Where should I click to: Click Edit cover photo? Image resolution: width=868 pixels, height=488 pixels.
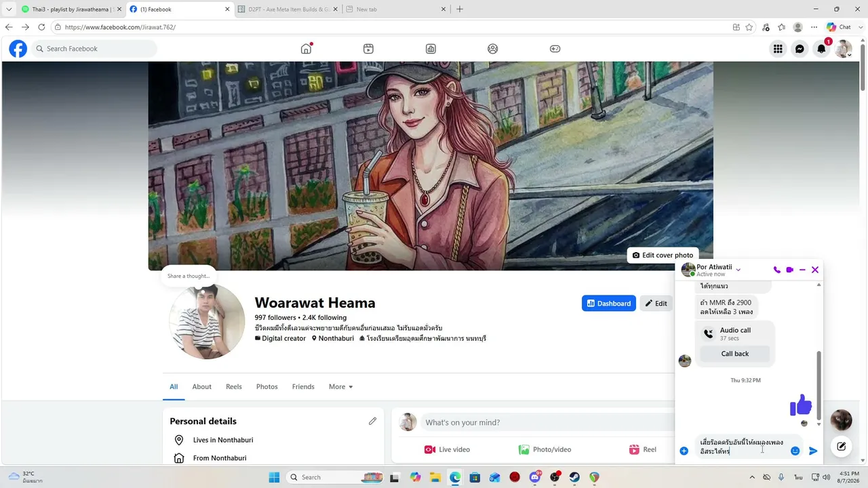coord(663,256)
